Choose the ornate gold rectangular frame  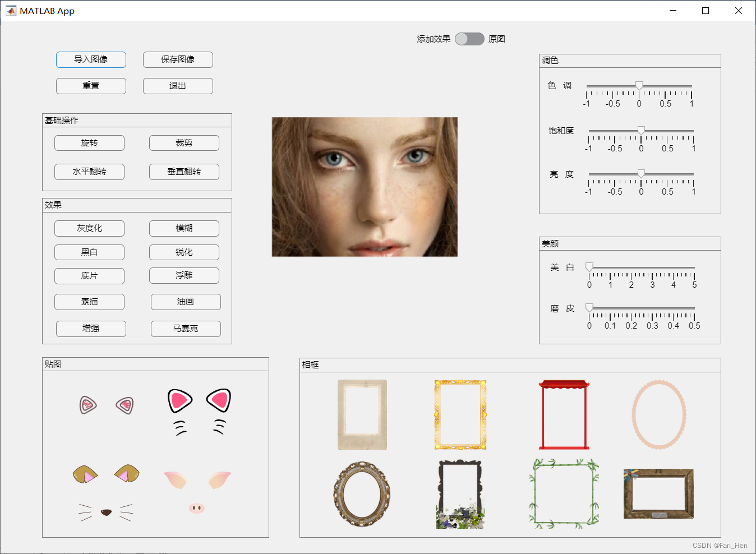460,414
